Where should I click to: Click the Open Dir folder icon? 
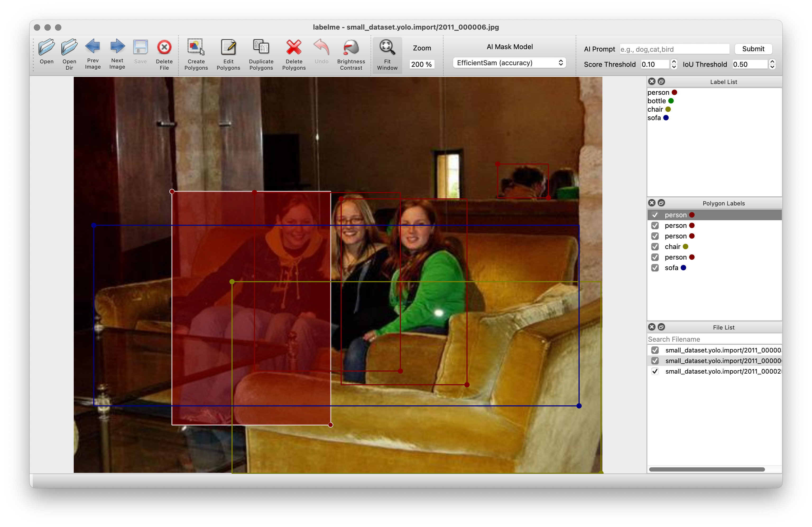pyautogui.click(x=69, y=47)
